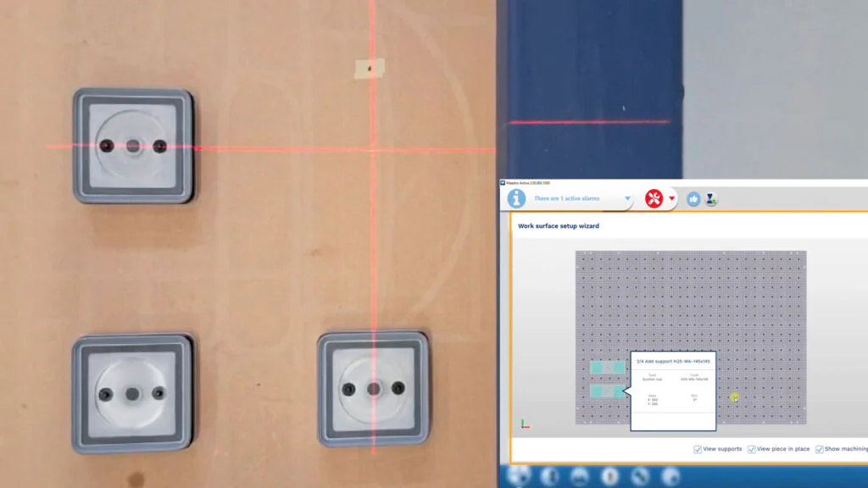The width and height of the screenshot is (868, 488).
Task: Select the lower suction cup support on grid
Action: coord(607,391)
